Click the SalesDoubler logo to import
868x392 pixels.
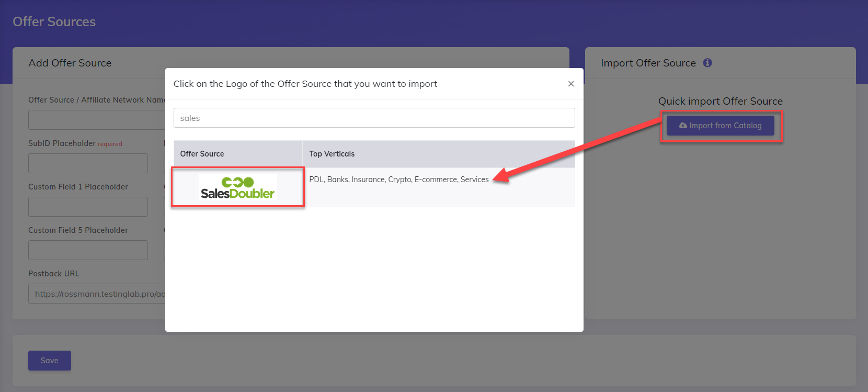pos(238,187)
